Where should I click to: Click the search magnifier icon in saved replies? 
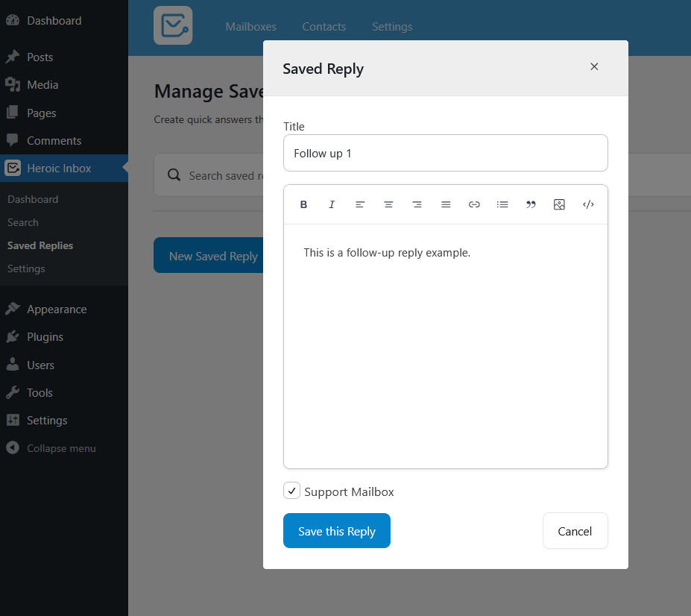point(174,175)
